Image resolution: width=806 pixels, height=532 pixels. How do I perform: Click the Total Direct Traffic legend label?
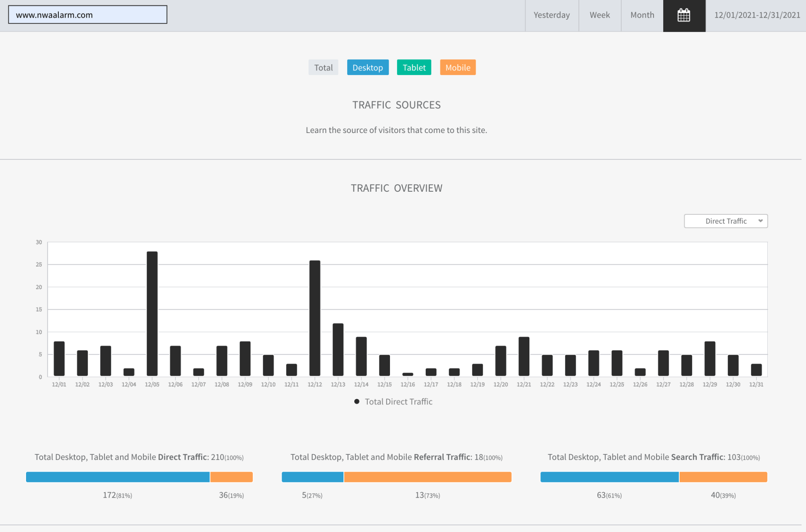tap(398, 402)
